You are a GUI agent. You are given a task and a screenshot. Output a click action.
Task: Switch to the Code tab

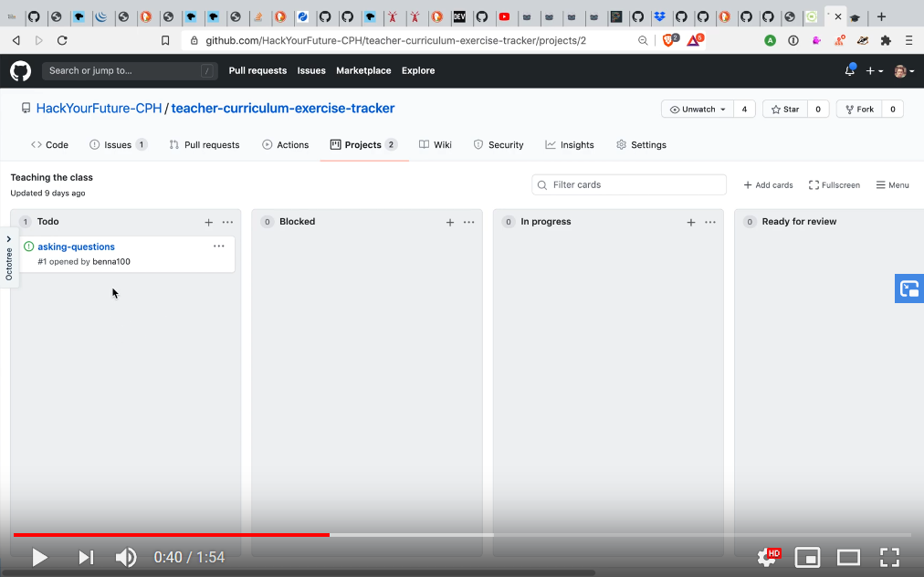pos(49,145)
